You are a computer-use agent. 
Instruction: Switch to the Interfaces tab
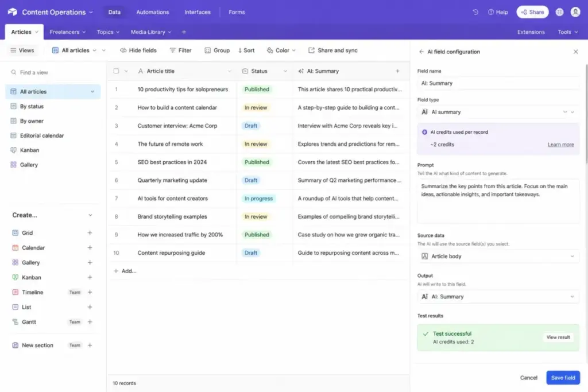coord(198,12)
